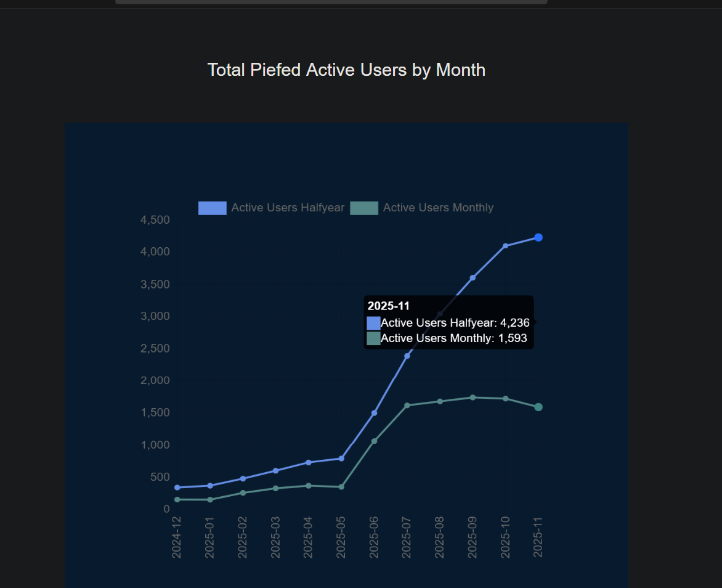Select the highlighted 2025-11 Monthly data point
The width and height of the screenshot is (722, 588).
click(538, 407)
